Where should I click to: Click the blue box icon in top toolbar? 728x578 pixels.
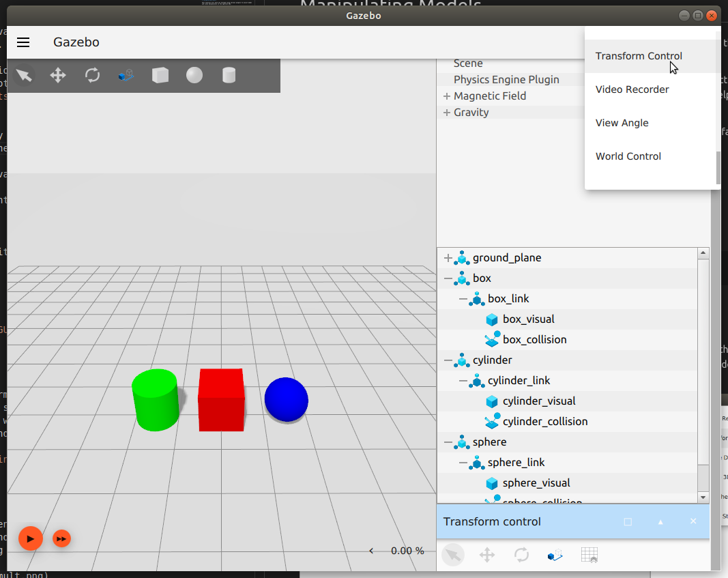[x=126, y=75]
